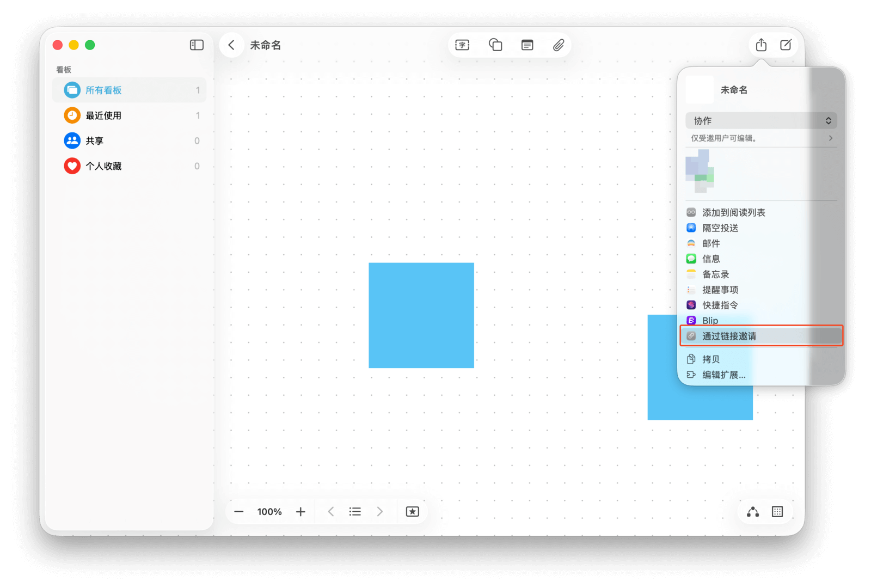Expand 仅受邀用户可编辑 permission settings
The image size is (871, 588).
pos(760,138)
